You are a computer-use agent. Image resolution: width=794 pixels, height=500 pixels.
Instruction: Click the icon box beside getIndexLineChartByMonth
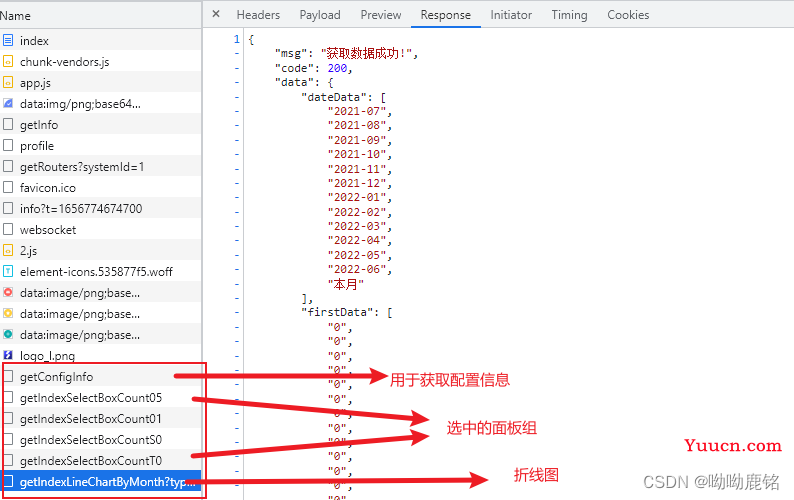[8, 482]
